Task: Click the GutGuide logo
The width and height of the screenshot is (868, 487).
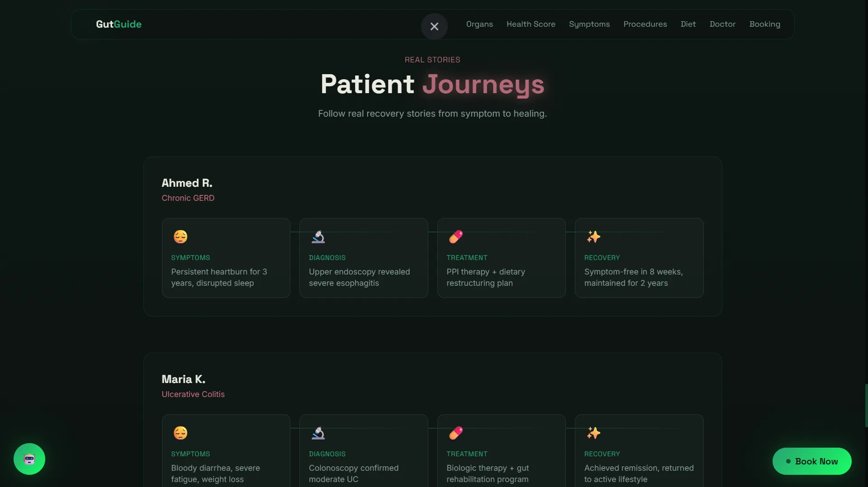Action: click(119, 24)
